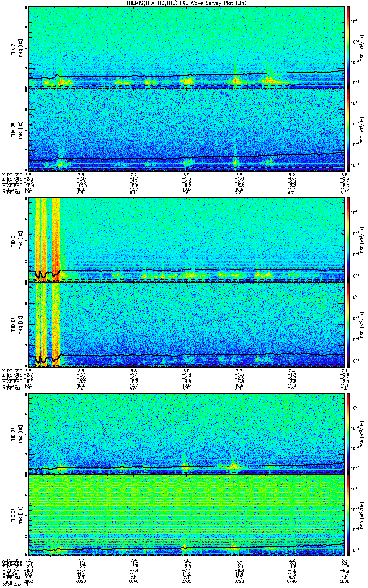Click the 0800 time tick label
Screen dimensions: 368x588
(344, 581)
